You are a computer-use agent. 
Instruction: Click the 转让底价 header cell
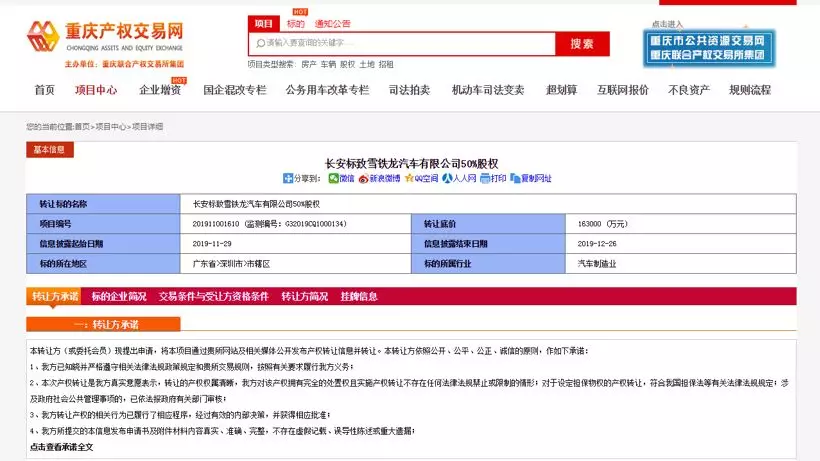[488, 224]
